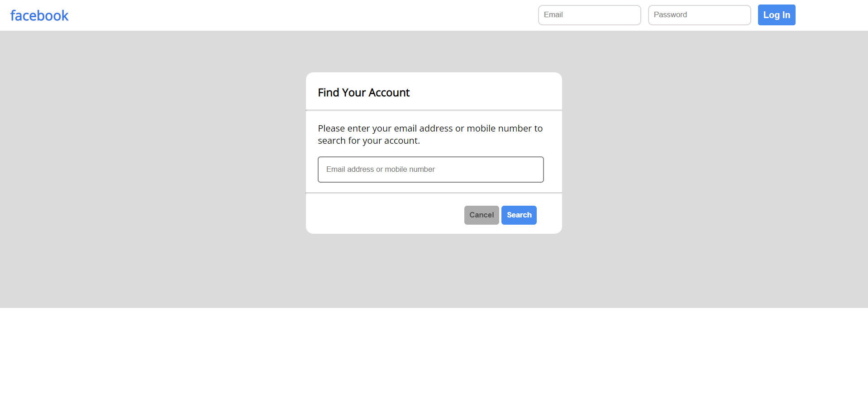868x401 pixels.
Task: Click the email address or mobile number field
Action: 430,169
